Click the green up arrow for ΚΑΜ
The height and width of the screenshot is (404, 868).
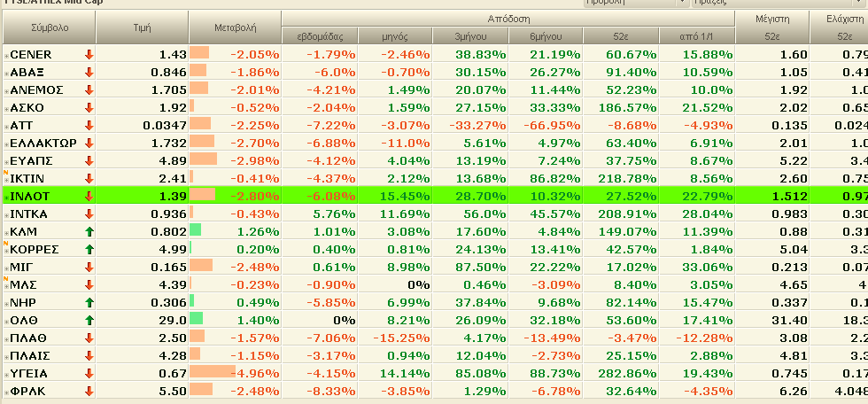tap(89, 231)
